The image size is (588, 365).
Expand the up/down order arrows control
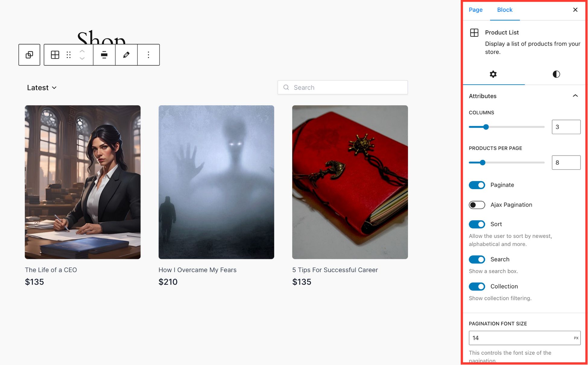coord(83,55)
